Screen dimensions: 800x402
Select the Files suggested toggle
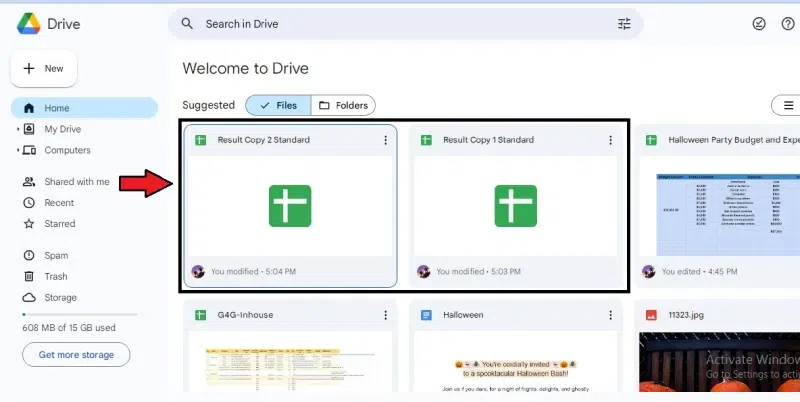click(x=278, y=105)
